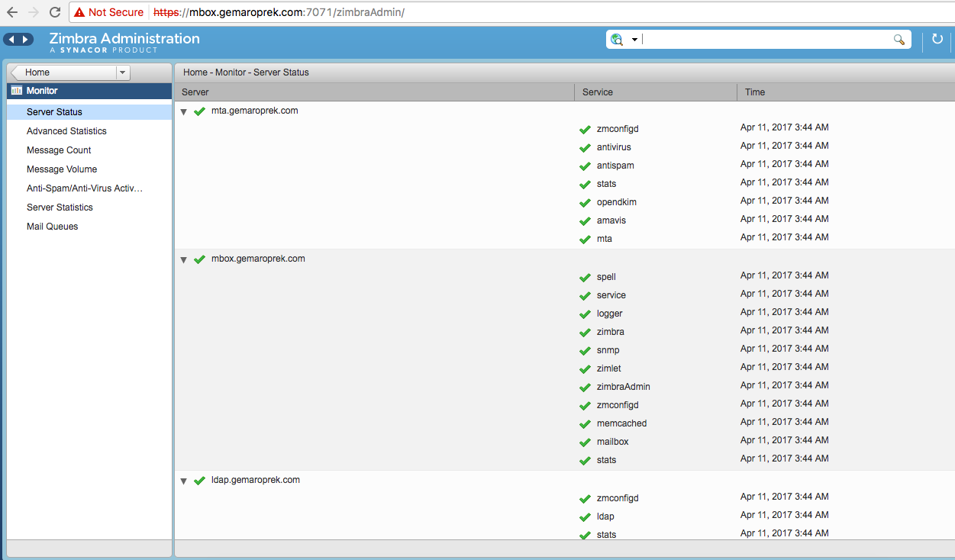Viewport: 955px width, 560px height.
Task: Click the memcached service name
Action: (622, 423)
